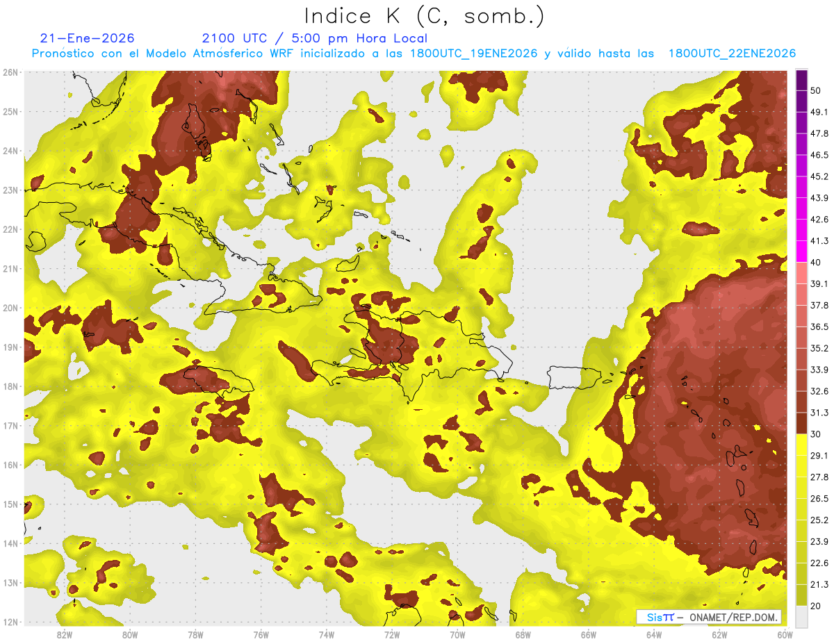The image size is (834, 644).
Task: Click the colorbar value "30"
Action: (x=816, y=434)
